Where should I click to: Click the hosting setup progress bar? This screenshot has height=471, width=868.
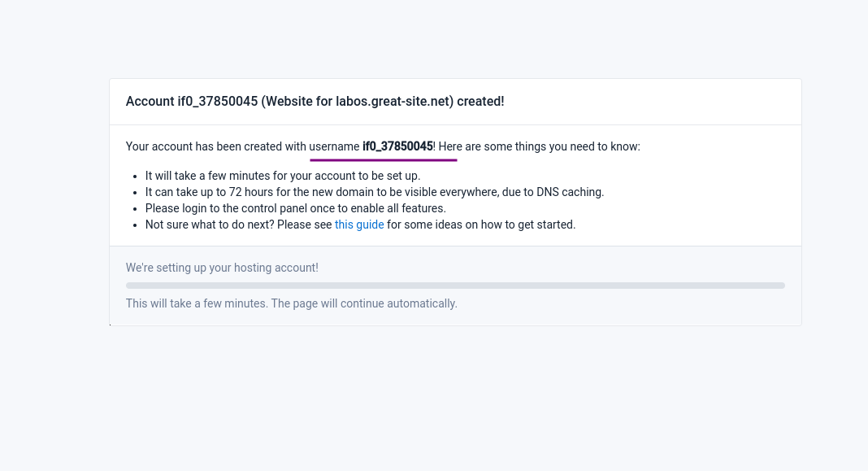455,286
